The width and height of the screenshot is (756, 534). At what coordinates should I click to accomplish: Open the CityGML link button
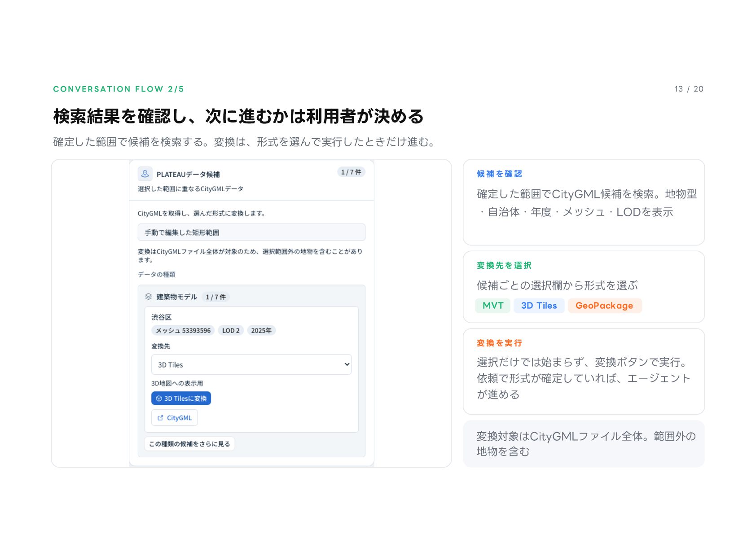pyautogui.click(x=175, y=418)
